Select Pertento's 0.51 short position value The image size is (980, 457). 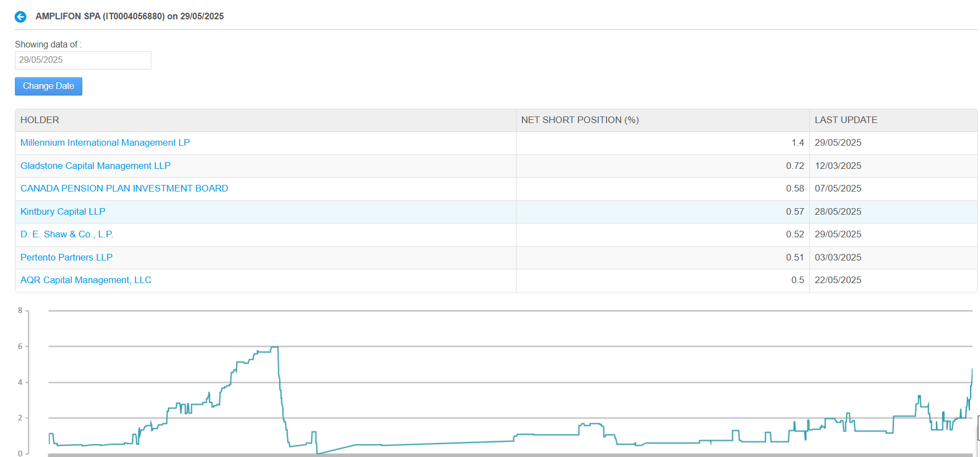pos(795,257)
